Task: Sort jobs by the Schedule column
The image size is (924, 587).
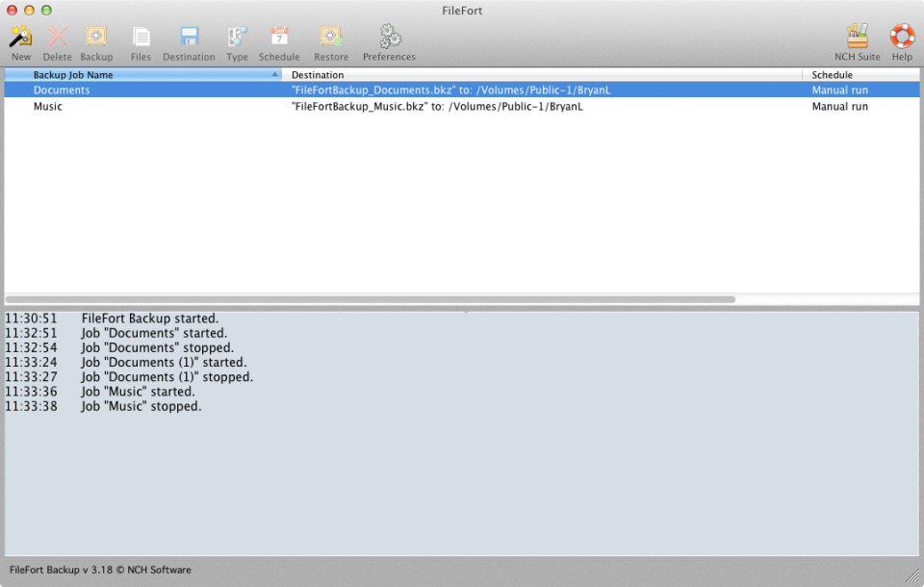Action: pos(833,74)
